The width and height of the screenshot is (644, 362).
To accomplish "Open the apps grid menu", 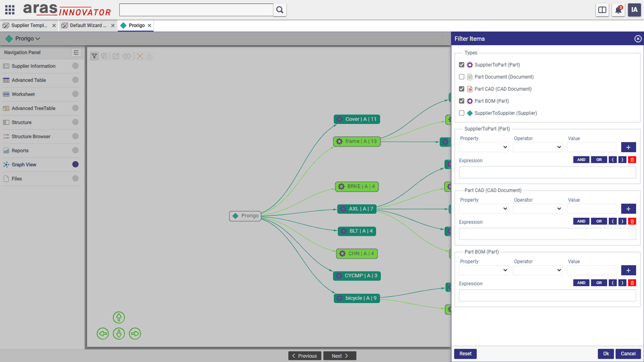I will click(x=10, y=10).
